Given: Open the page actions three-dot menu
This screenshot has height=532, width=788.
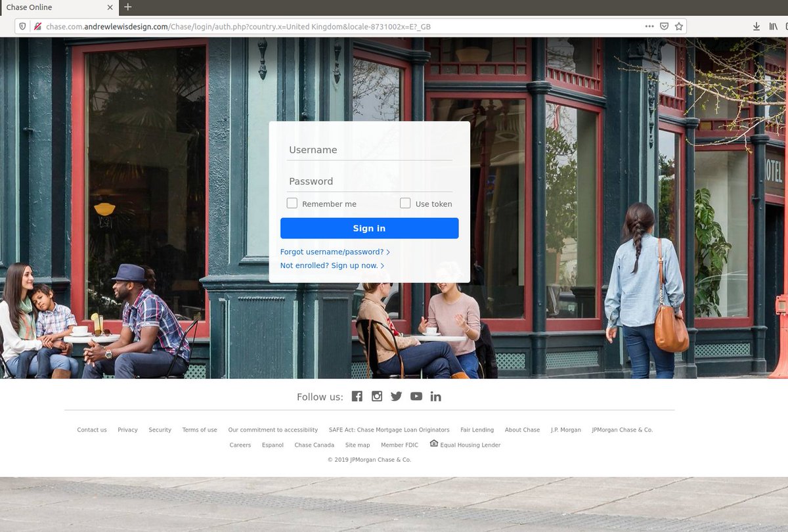Looking at the screenshot, I should [x=649, y=26].
